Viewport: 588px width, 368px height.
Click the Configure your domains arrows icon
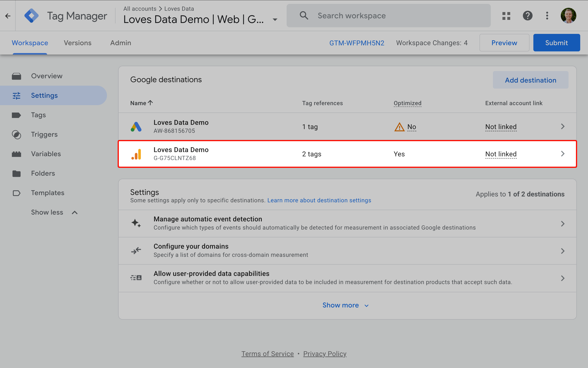(136, 250)
